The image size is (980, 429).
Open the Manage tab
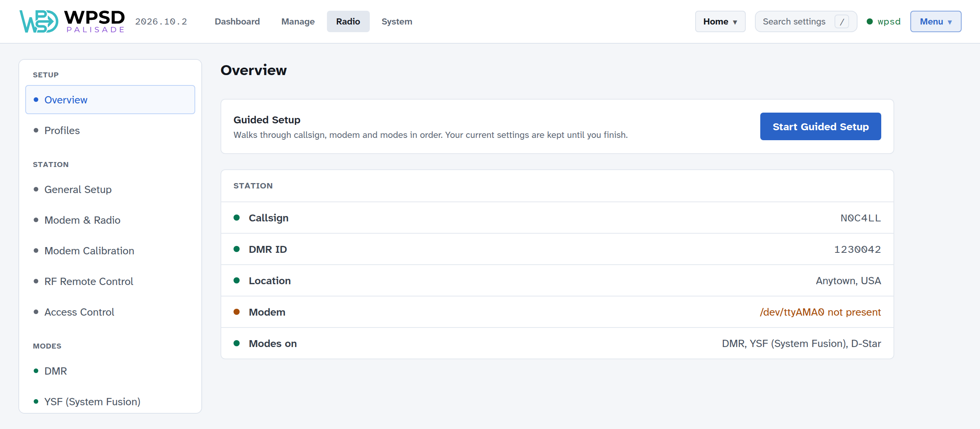(x=298, y=21)
